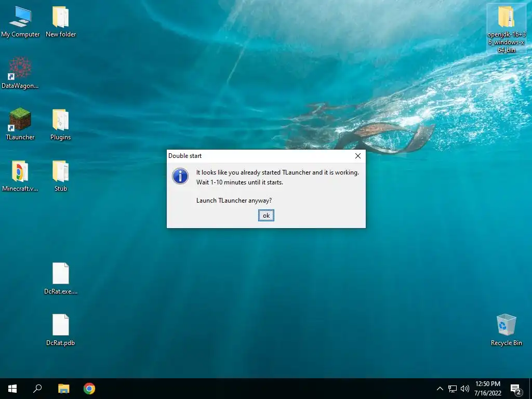Click the 'Launch TLauncher anyway?' text
The width and height of the screenshot is (532, 399).
pos(234,201)
